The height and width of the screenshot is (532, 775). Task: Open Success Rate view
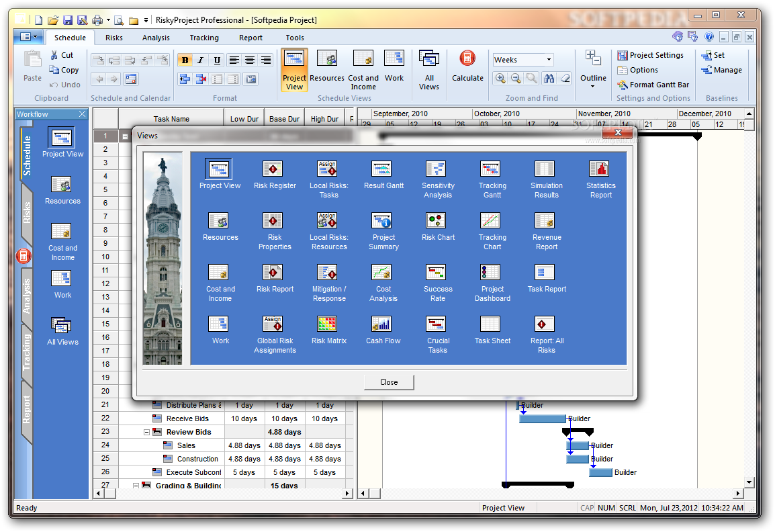tap(438, 283)
